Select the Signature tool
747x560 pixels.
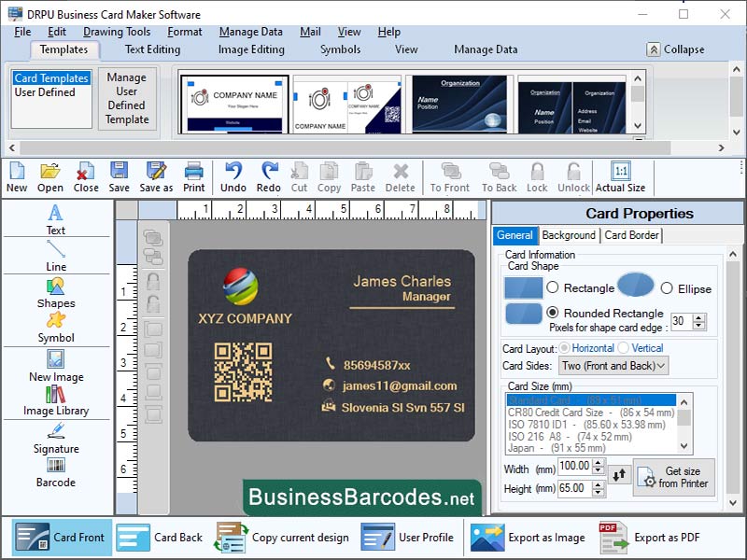pos(55,441)
